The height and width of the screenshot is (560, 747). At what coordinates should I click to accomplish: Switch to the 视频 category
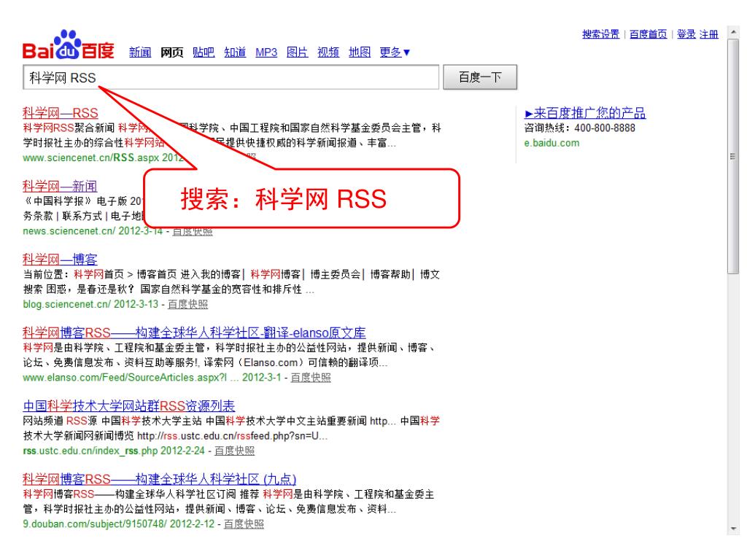(328, 52)
